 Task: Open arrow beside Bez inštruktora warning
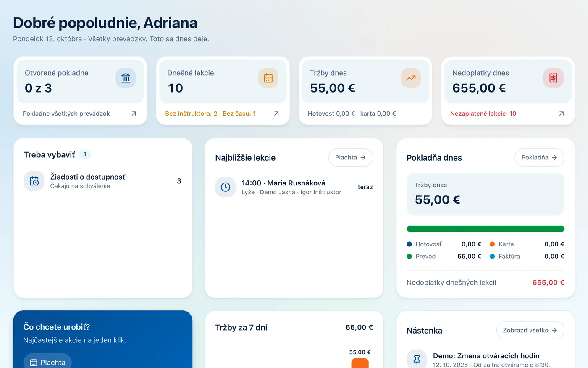click(276, 114)
